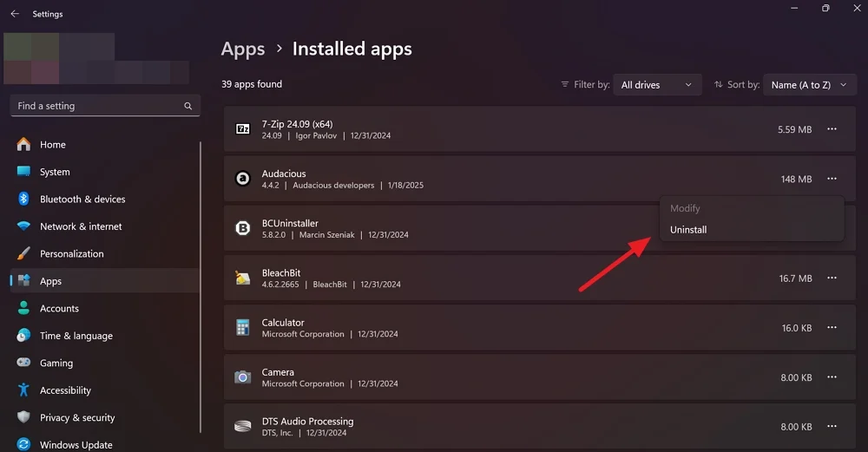Click the 5.59 MB size value
The width and height of the screenshot is (868, 452).
click(794, 129)
